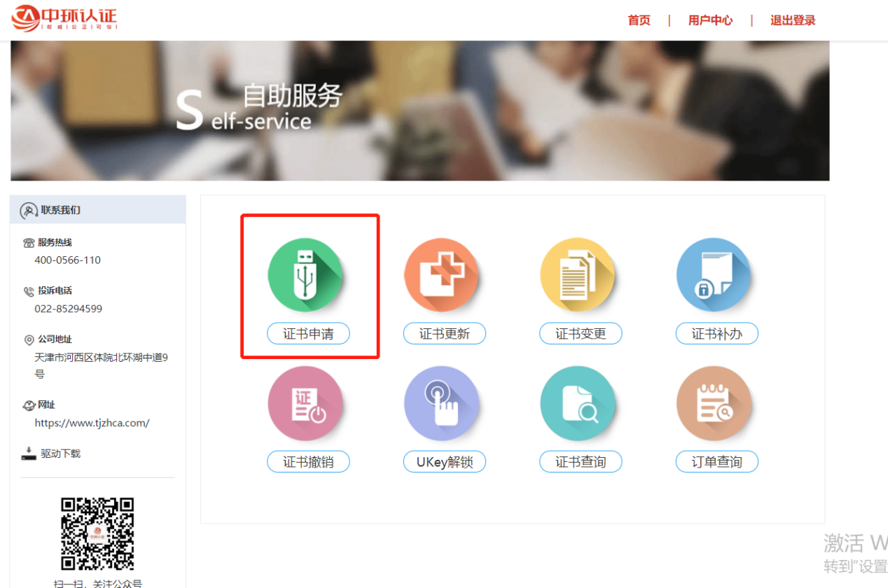Image resolution: width=888 pixels, height=588 pixels.
Task: Click the teal certificate query magnifier icon
Action: pyautogui.click(x=577, y=404)
